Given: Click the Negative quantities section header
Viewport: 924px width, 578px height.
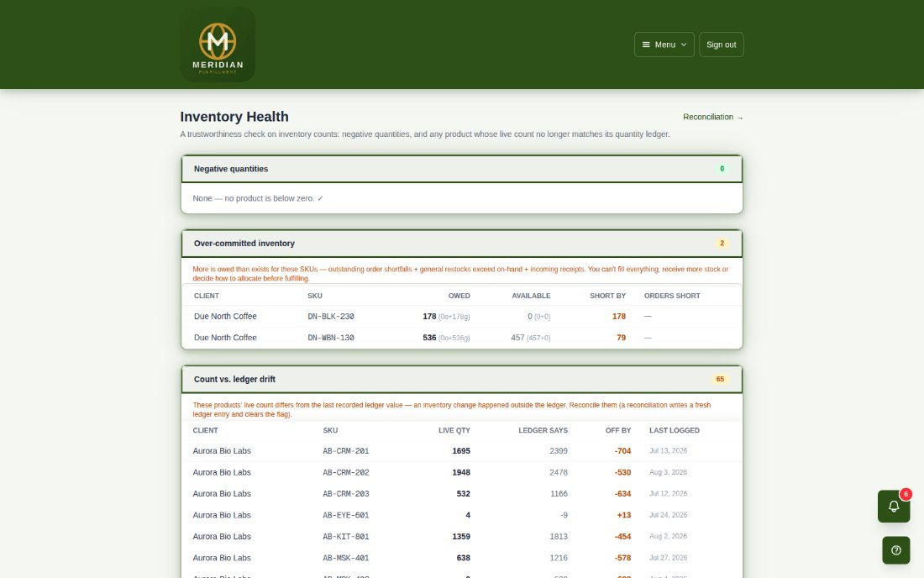Looking at the screenshot, I should [461, 169].
